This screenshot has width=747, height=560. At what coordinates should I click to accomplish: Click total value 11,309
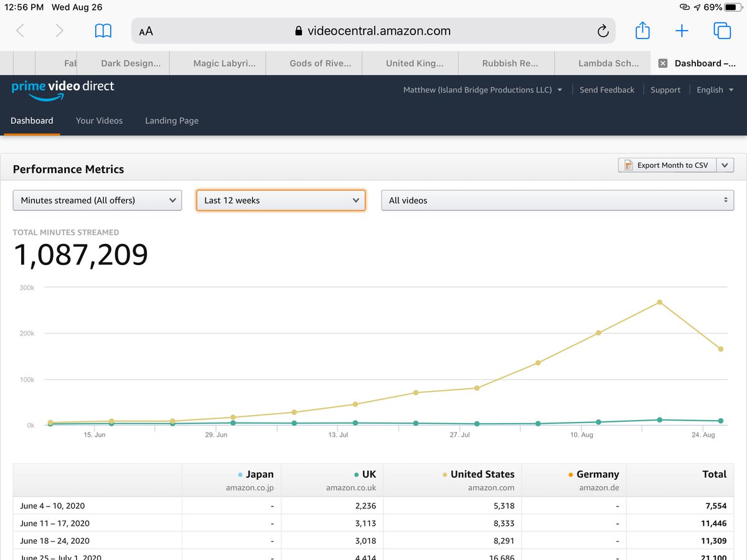tap(713, 541)
